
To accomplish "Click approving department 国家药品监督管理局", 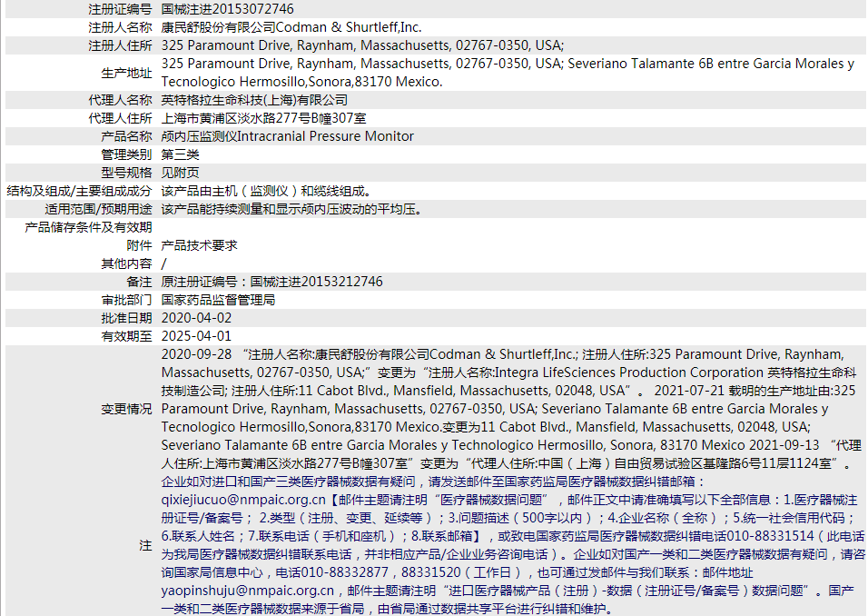I will coord(218,300).
